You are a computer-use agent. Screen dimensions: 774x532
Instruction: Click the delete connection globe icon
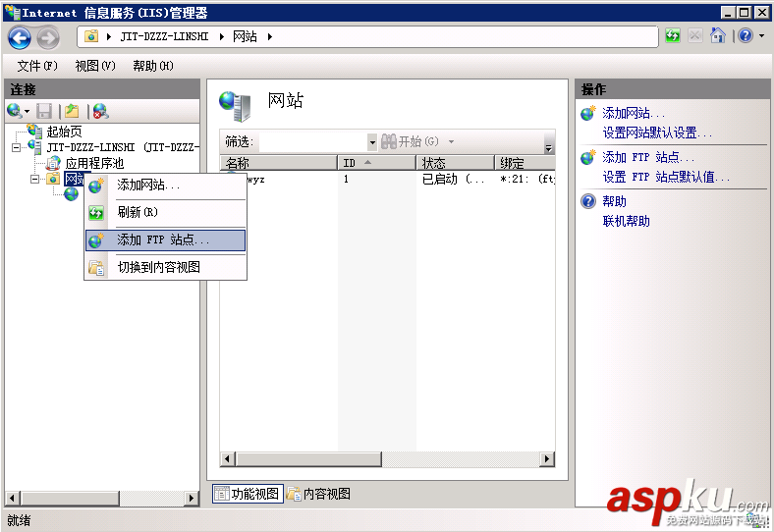tap(101, 111)
